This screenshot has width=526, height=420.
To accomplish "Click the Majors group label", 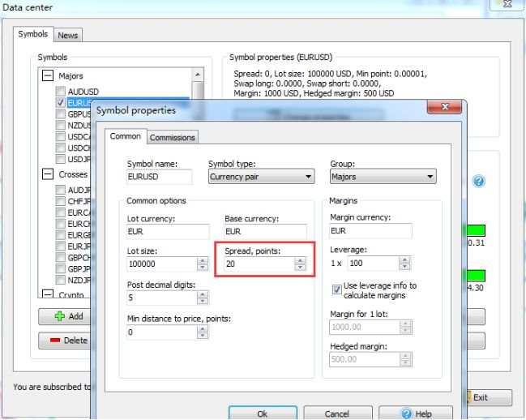I will (71, 76).
